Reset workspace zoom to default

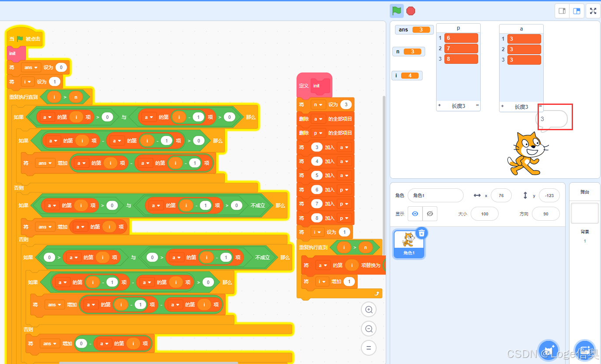369,348
